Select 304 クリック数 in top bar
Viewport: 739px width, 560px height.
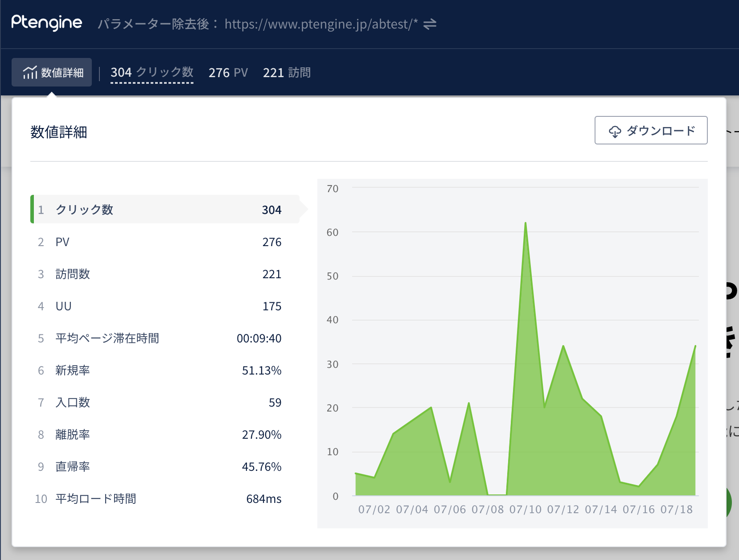[x=152, y=72]
